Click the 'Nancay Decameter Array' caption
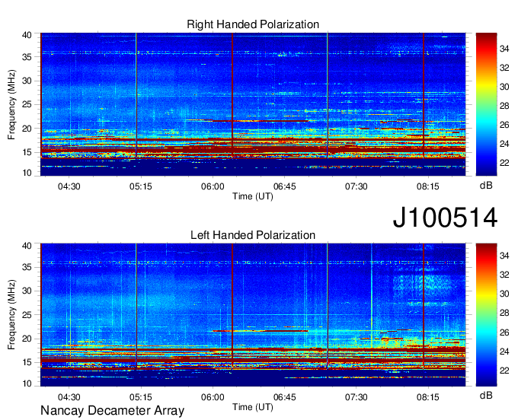The width and height of the screenshot is (518, 420). tap(112, 411)
